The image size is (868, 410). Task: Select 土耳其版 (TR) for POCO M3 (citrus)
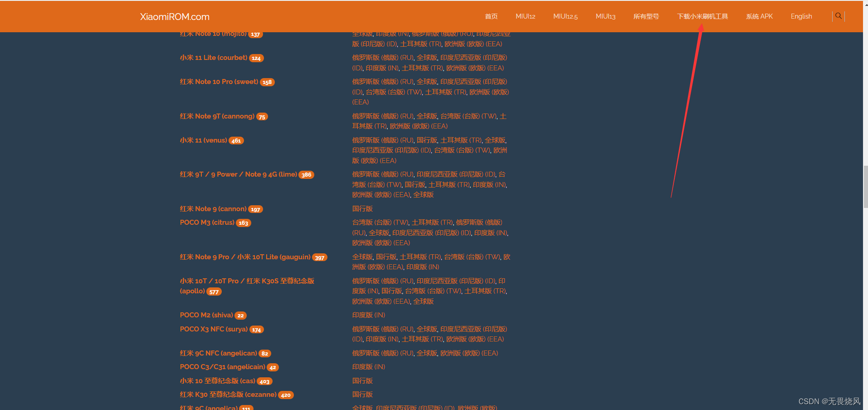pyautogui.click(x=432, y=222)
